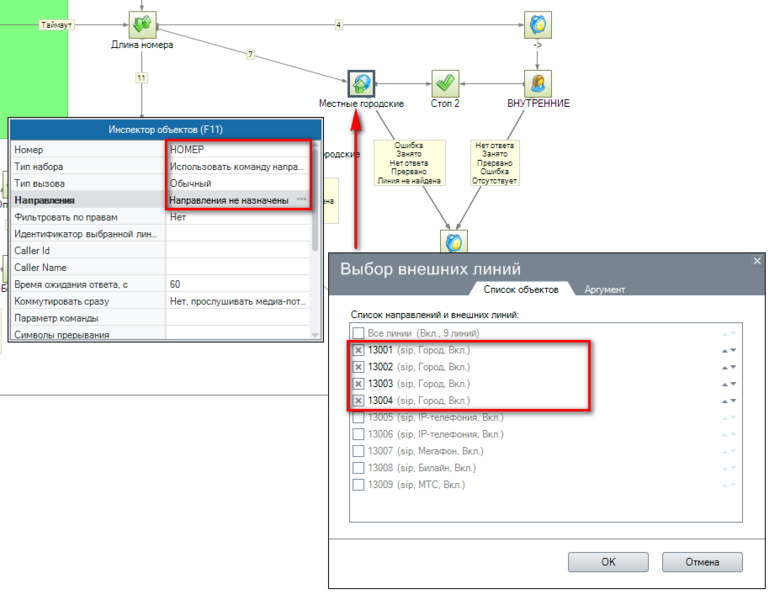The image size is (780, 600).
Task: Select the connection label 7
Action: coord(251,54)
